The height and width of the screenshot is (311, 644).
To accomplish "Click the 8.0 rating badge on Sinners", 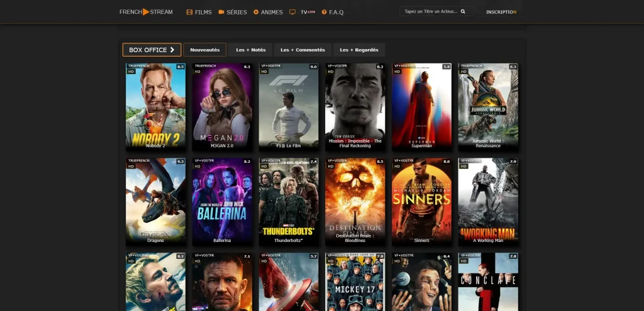I will click(x=447, y=161).
